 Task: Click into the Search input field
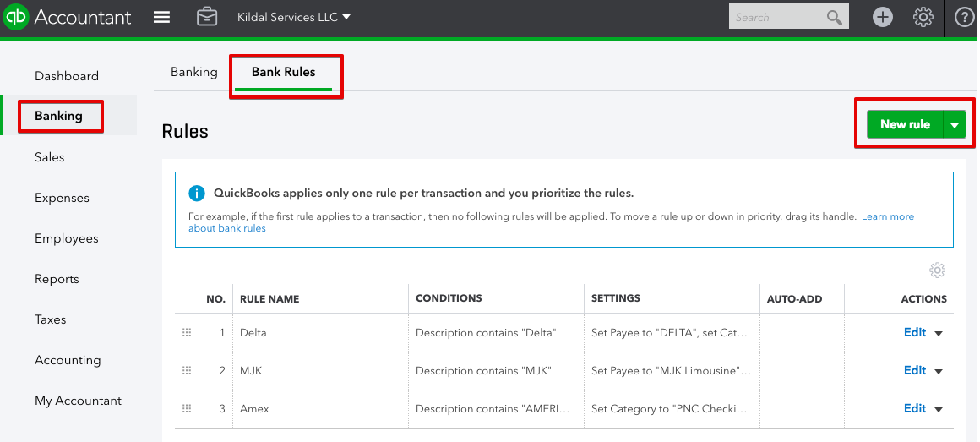[776, 17]
